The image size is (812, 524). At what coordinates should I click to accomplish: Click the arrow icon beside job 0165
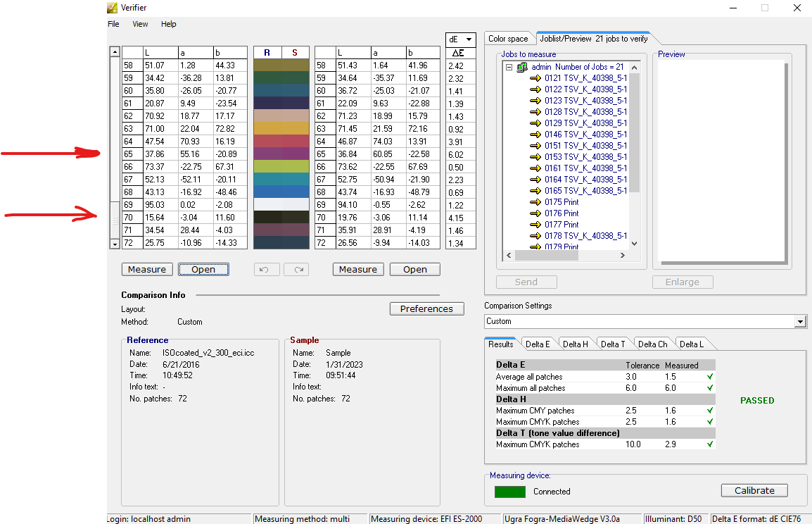tap(535, 191)
